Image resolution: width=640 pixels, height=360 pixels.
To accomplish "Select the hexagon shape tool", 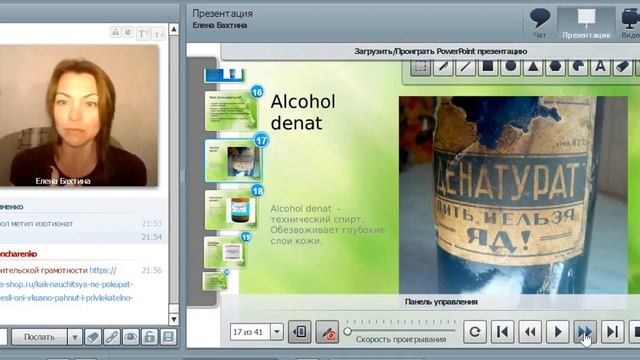I will tap(556, 67).
